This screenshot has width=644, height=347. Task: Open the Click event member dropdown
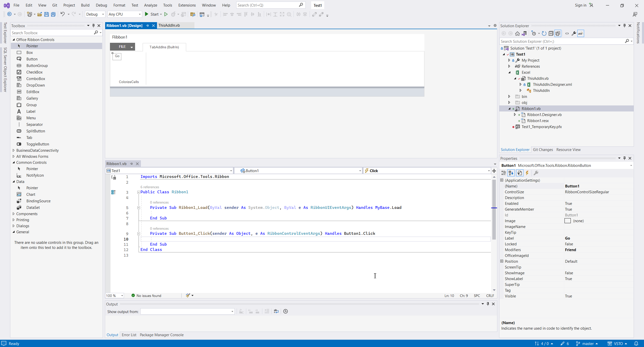[489, 171]
